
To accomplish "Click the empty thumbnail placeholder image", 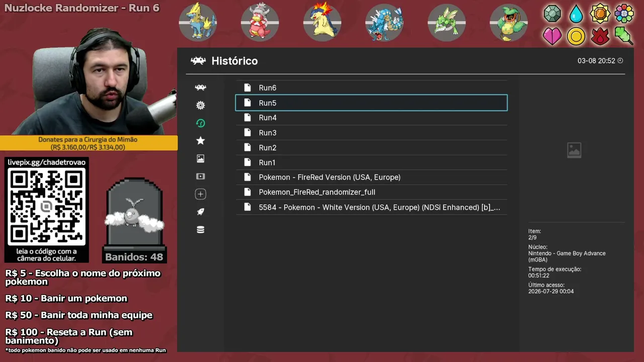I will point(574,150).
